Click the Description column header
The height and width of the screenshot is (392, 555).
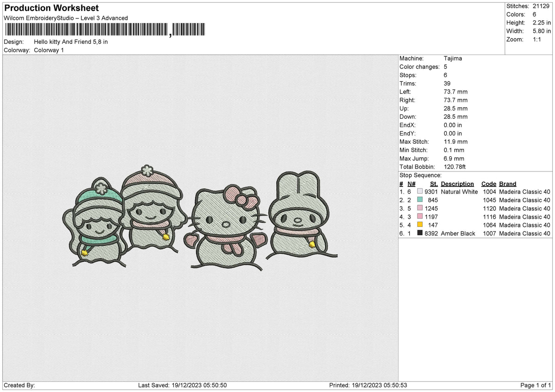[x=457, y=184]
